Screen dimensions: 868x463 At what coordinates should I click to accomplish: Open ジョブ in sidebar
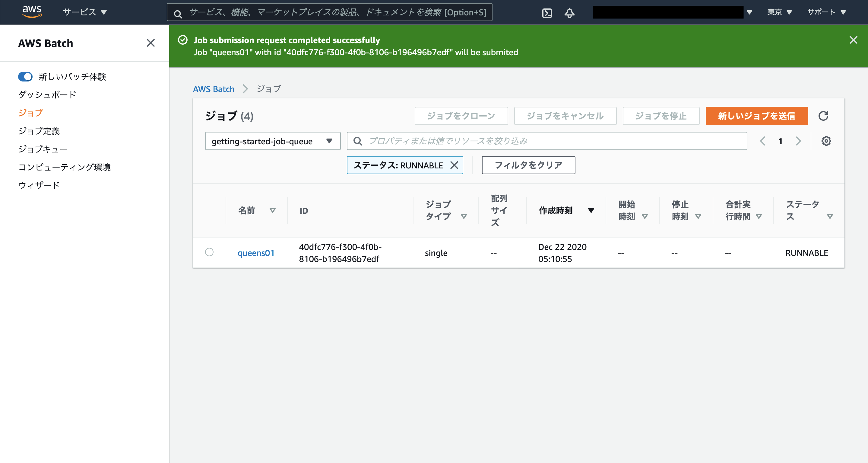[x=30, y=113]
